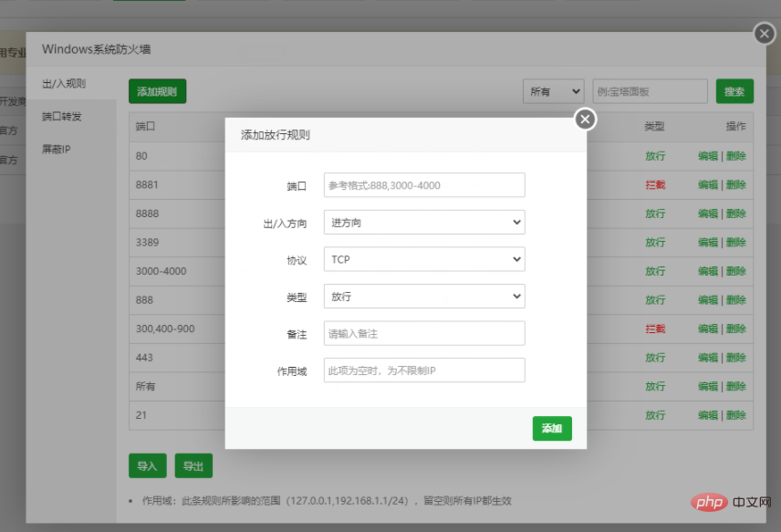Viewport: 781px width, 532px height.
Task: Click 编辑 for port 21 row
Action: pos(708,415)
